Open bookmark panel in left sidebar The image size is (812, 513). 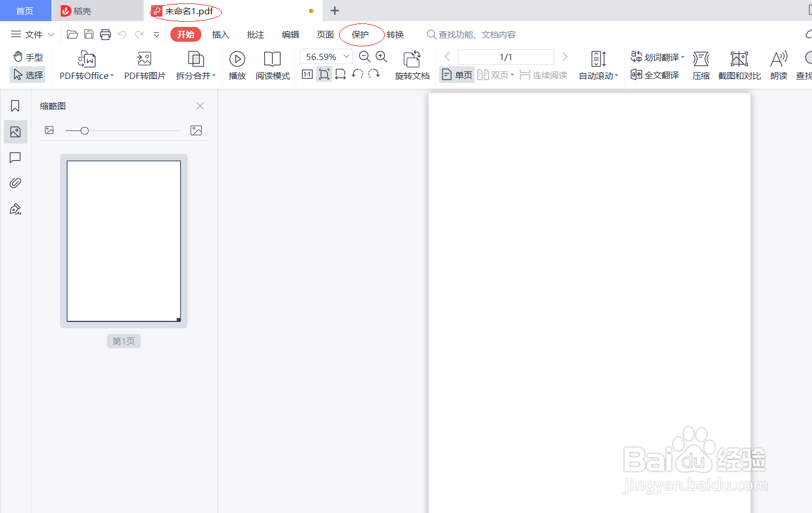15,106
